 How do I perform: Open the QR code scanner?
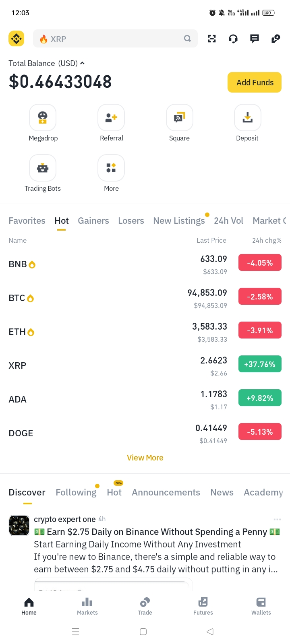(212, 39)
